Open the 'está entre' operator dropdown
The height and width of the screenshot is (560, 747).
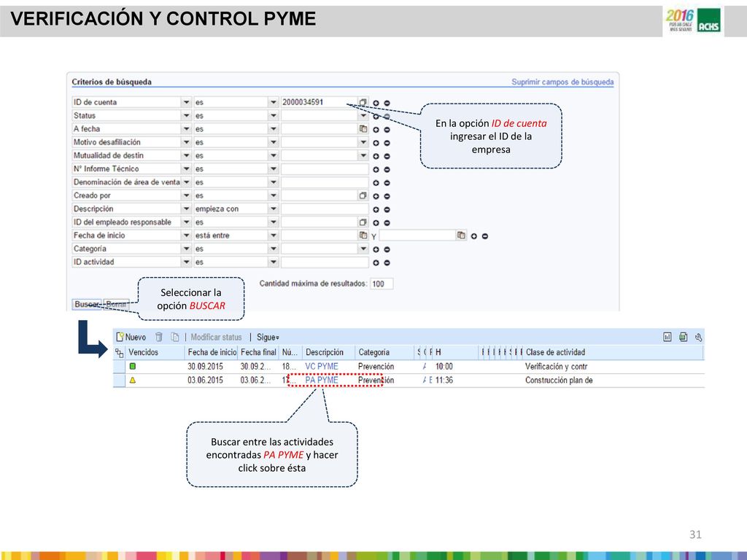point(273,236)
